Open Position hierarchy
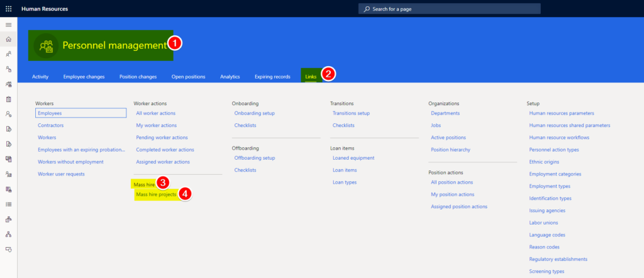The height and width of the screenshot is (278, 644). pyautogui.click(x=450, y=150)
